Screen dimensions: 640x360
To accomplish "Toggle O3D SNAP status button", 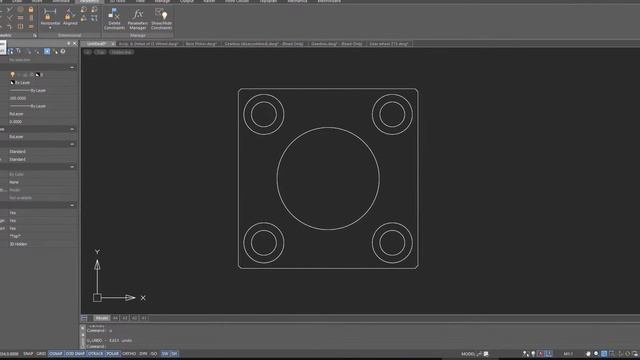I will [x=75, y=354].
